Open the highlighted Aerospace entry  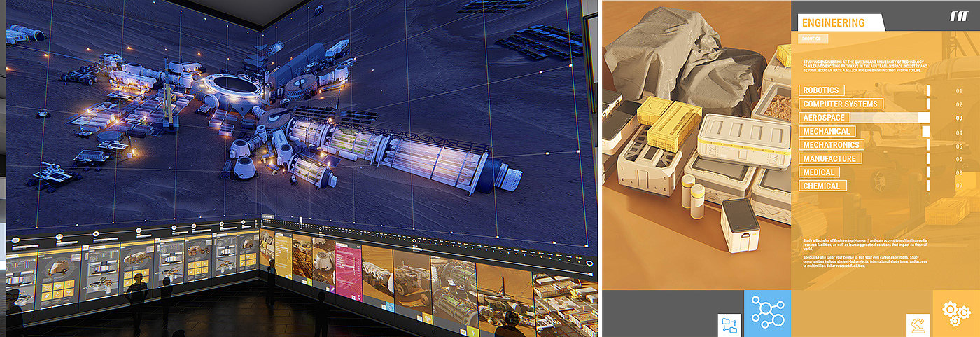point(824,118)
